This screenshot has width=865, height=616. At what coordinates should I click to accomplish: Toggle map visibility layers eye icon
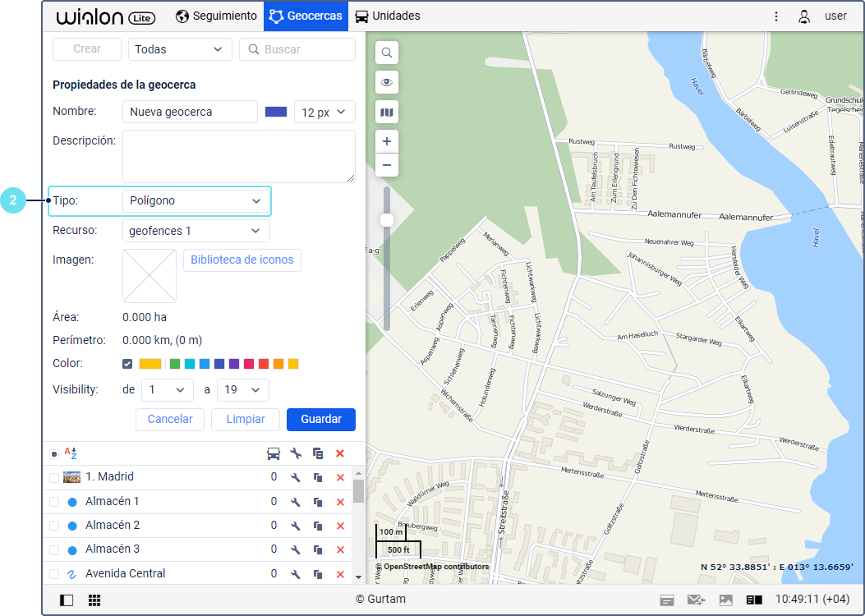pyautogui.click(x=387, y=83)
